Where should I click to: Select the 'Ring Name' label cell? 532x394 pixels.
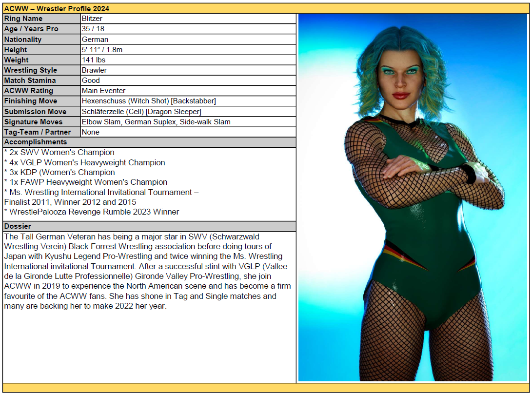tap(41, 19)
